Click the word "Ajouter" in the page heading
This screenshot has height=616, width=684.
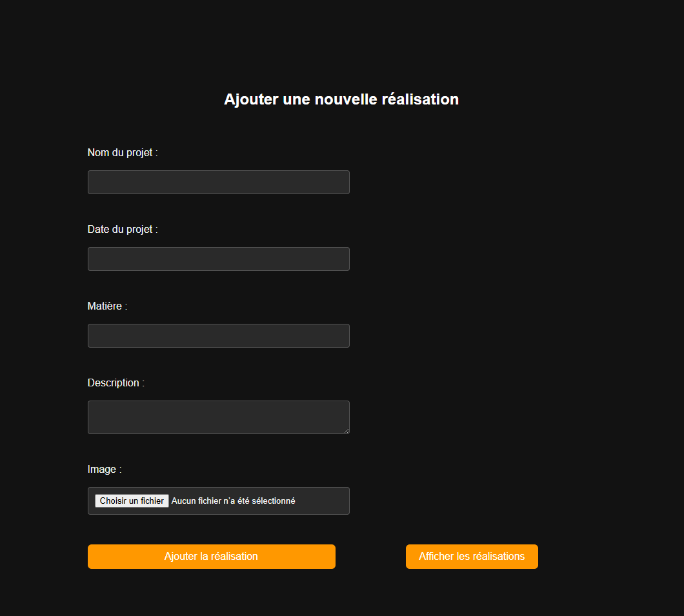pos(251,99)
